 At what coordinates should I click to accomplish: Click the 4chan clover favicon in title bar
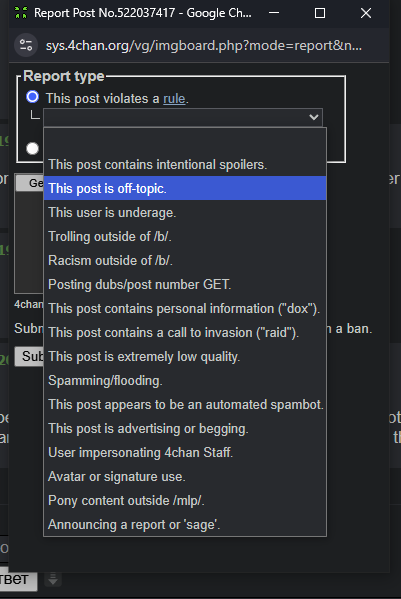21,13
